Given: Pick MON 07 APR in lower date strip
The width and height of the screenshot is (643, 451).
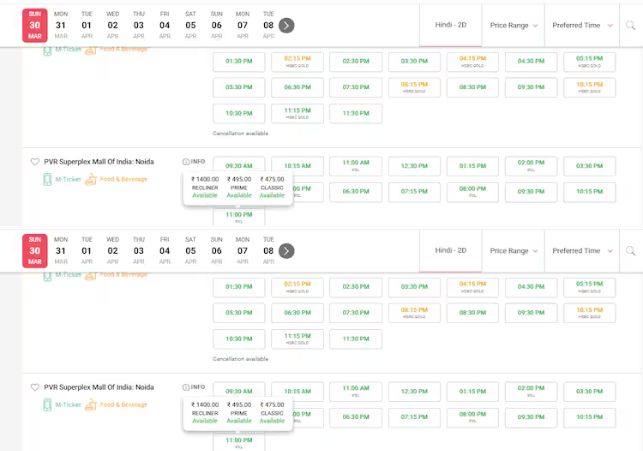Looking at the screenshot, I should point(242,251).
